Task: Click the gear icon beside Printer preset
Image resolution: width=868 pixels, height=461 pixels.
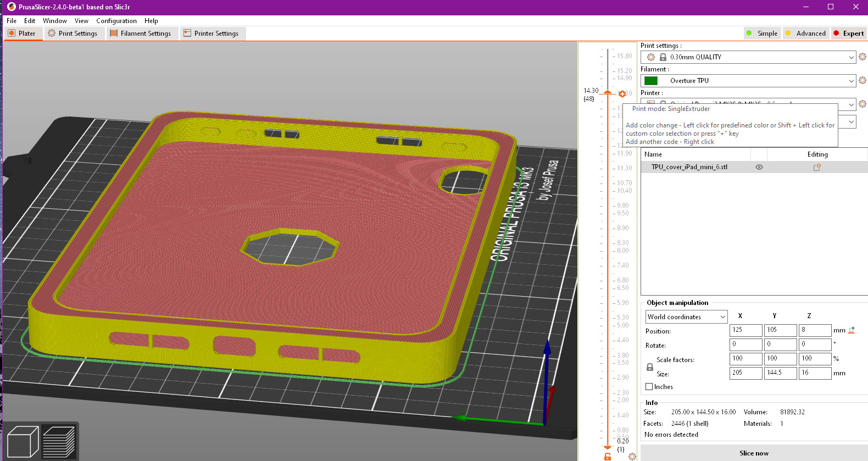Action: pyautogui.click(x=863, y=103)
